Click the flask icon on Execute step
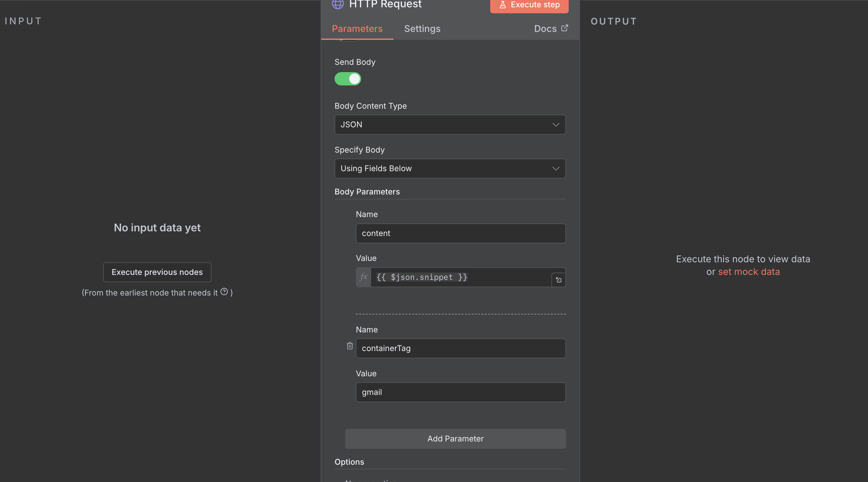The image size is (868, 482). pos(503,5)
